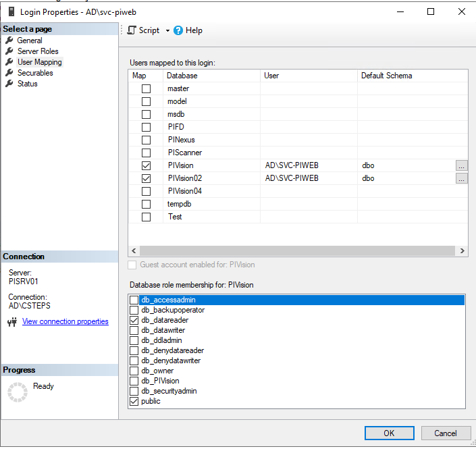Select the PIVision database name cell
Viewport: 476px width, 453px height.
coord(211,165)
